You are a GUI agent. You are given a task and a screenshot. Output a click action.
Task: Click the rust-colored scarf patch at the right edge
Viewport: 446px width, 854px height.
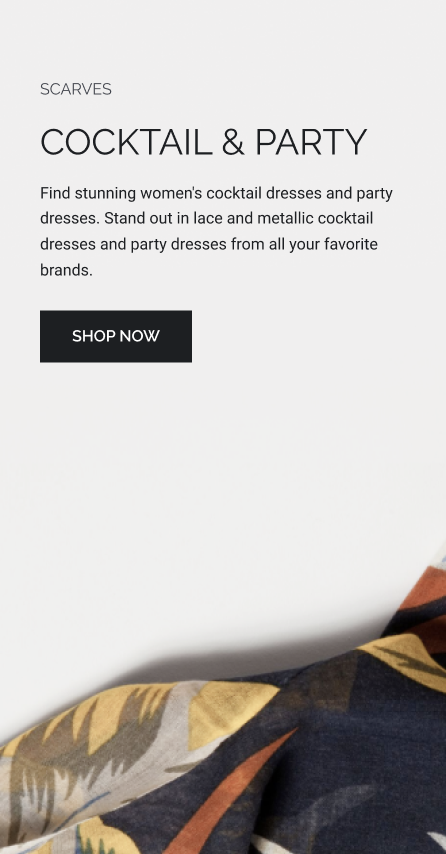pos(426,587)
